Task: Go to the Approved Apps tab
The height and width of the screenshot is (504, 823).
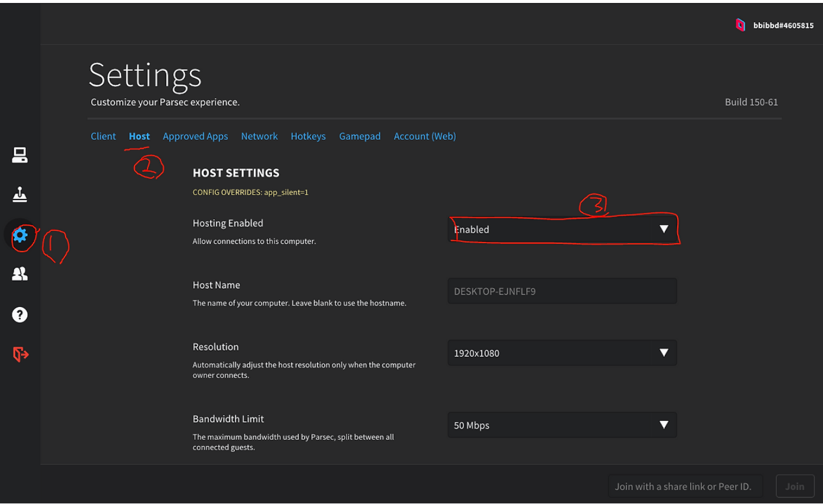Action: pos(195,136)
